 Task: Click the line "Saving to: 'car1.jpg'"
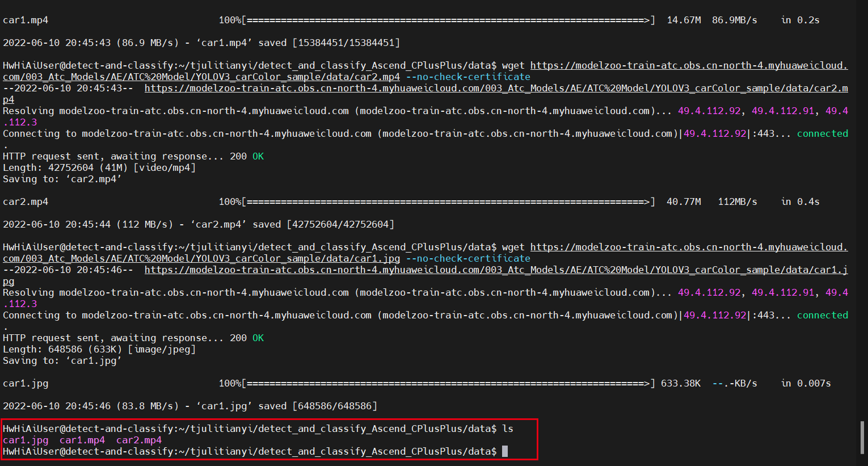(62, 360)
